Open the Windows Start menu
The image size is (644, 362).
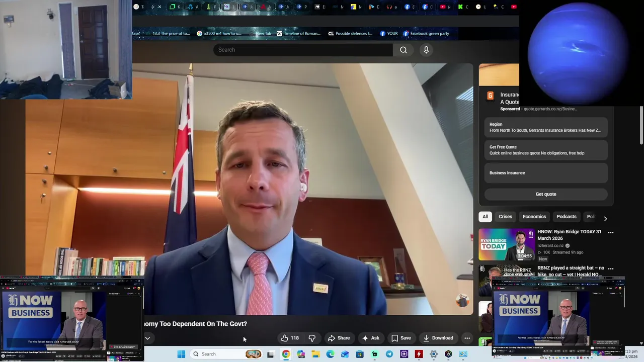(181, 354)
